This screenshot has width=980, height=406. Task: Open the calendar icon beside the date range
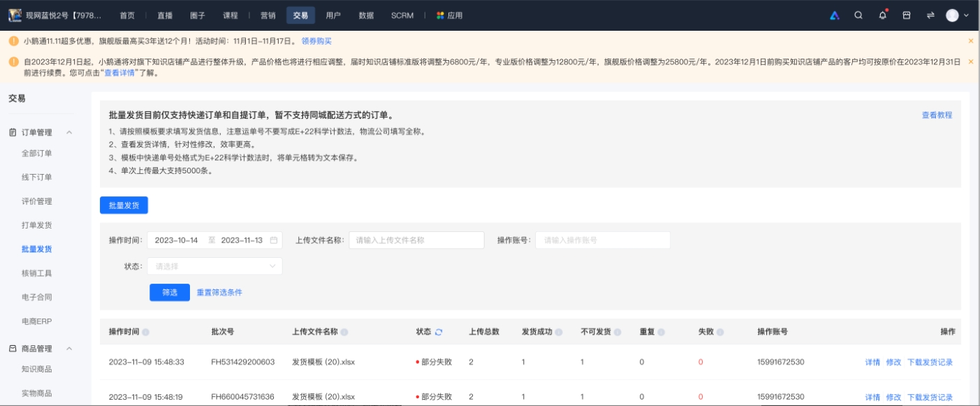point(272,239)
